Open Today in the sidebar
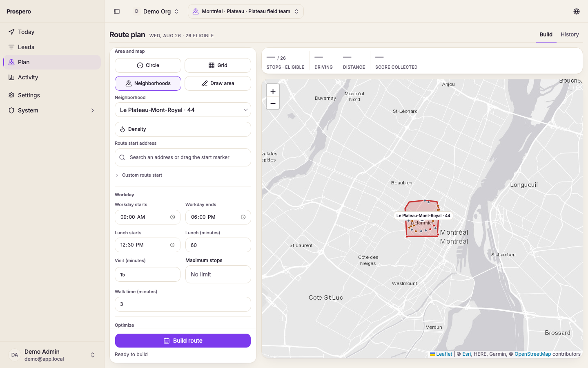 coord(52,32)
